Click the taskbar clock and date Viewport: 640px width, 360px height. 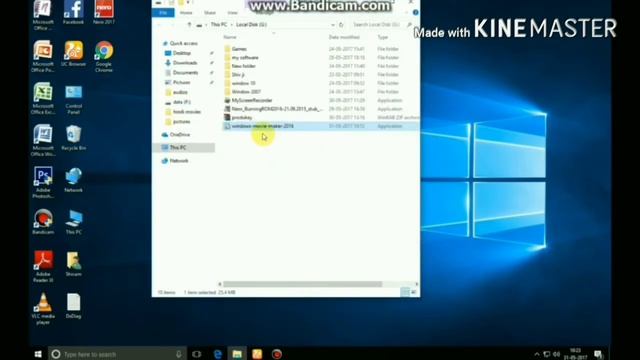[575, 354]
